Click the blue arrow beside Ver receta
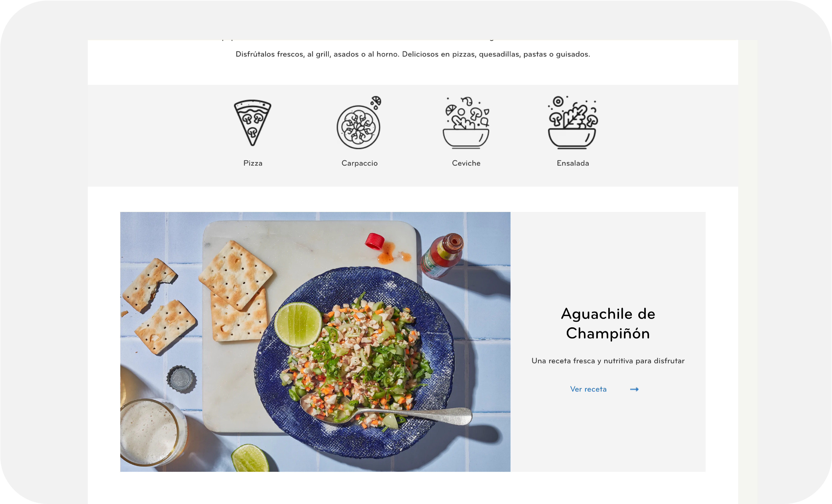This screenshot has width=832, height=504. [634, 389]
